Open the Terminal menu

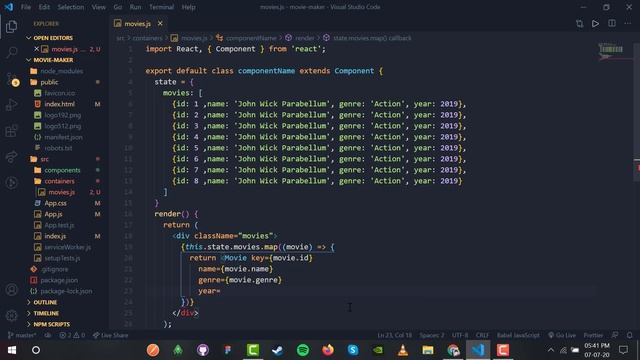click(161, 7)
